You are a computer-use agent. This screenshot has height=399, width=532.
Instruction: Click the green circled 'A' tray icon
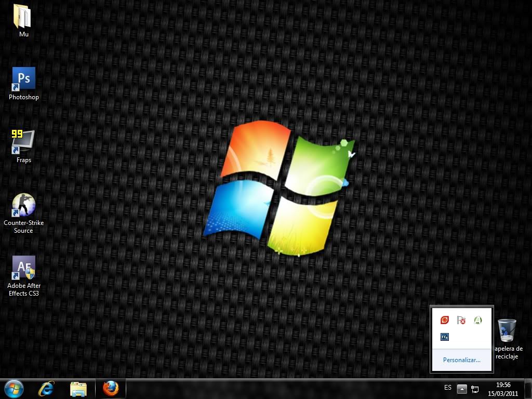478,320
